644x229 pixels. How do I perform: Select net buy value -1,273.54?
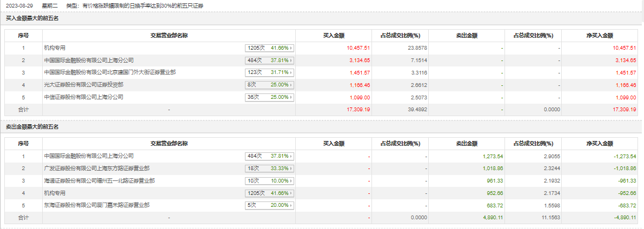click(625, 157)
